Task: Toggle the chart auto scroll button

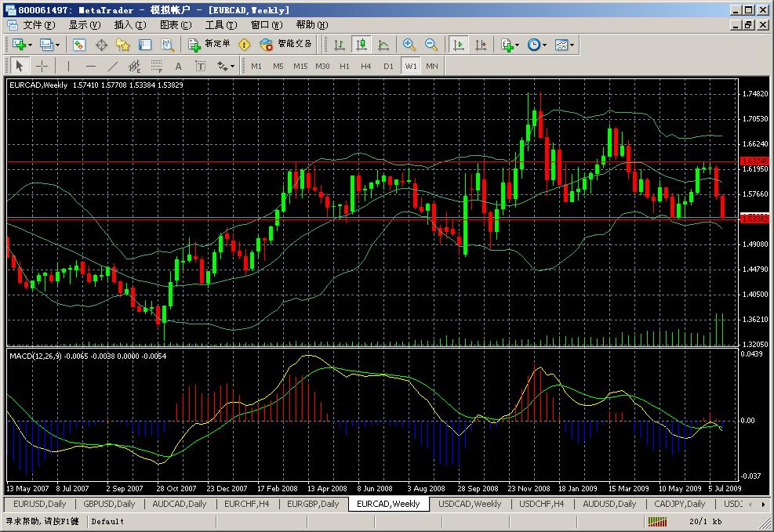Action: point(459,45)
